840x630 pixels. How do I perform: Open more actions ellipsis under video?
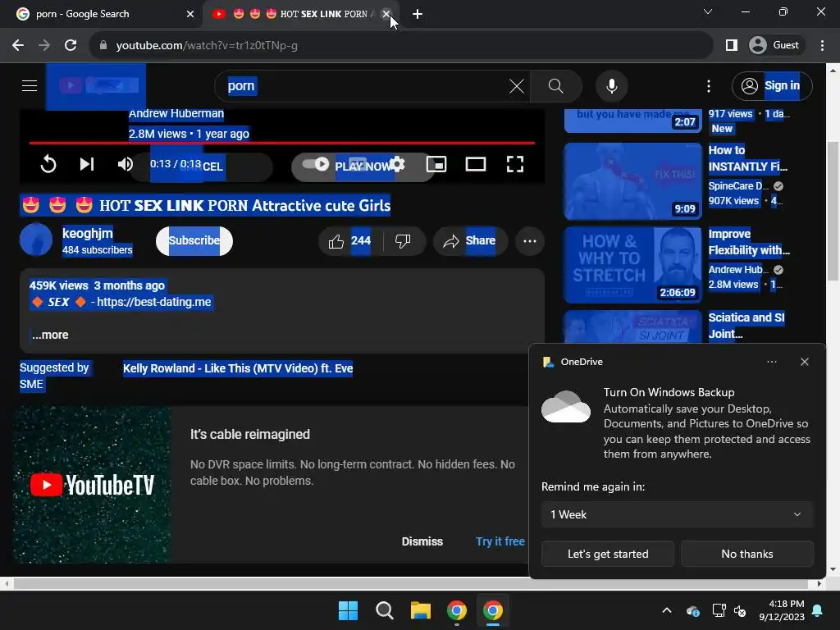[x=530, y=241]
